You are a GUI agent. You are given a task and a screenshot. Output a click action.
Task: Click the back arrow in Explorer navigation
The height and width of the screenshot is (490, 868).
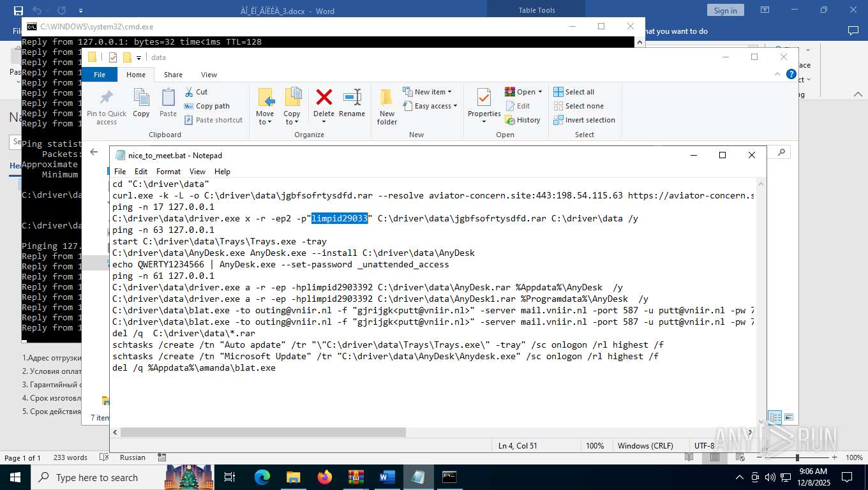(94, 152)
